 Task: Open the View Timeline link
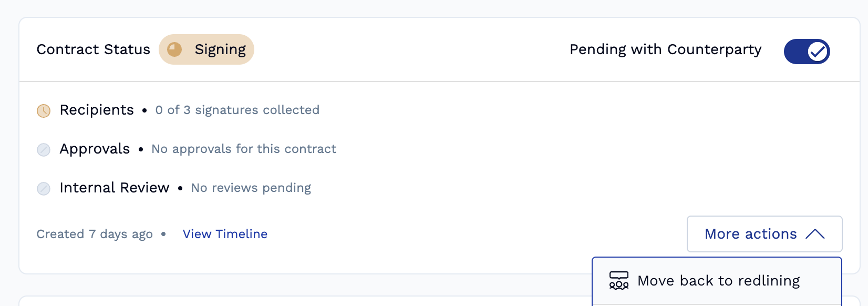(225, 234)
